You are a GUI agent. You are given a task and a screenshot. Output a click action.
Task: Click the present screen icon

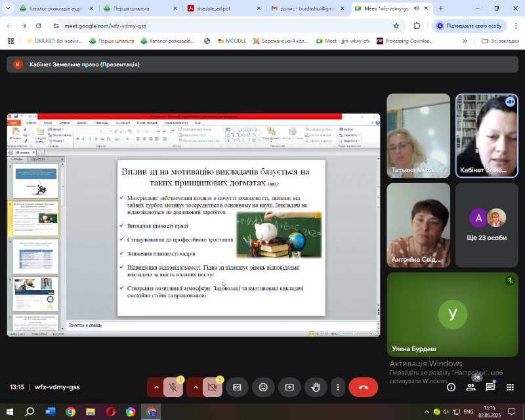coord(289,387)
